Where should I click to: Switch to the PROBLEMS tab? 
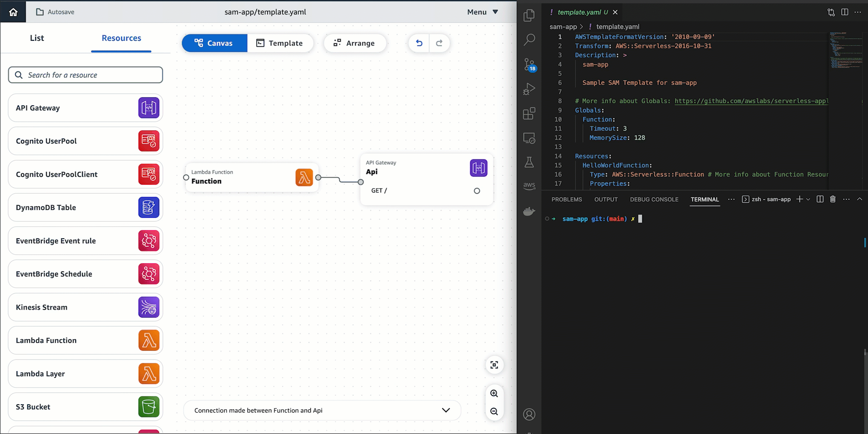point(567,199)
